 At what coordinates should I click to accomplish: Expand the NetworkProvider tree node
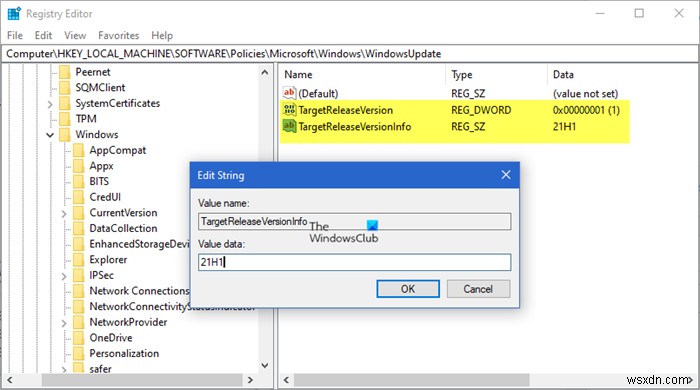64,323
